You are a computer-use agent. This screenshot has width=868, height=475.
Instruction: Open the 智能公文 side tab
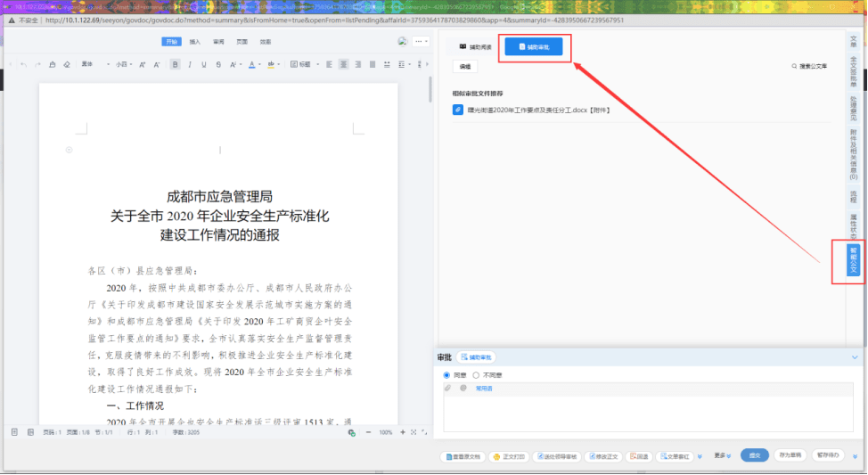coord(853,260)
